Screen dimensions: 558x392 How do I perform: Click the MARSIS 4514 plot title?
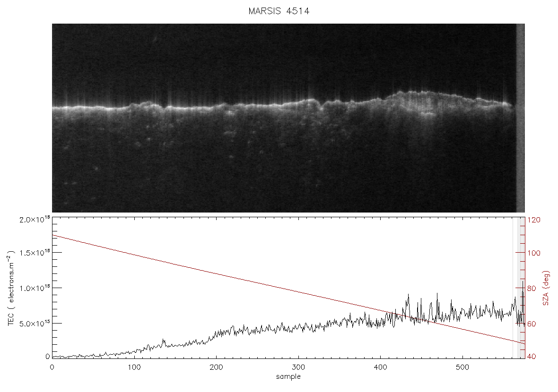[x=279, y=11]
